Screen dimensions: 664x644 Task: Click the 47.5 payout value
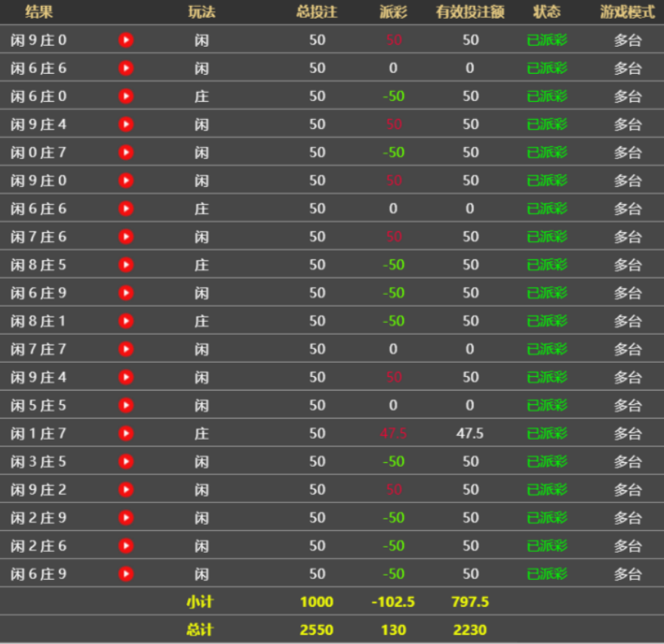click(x=394, y=434)
